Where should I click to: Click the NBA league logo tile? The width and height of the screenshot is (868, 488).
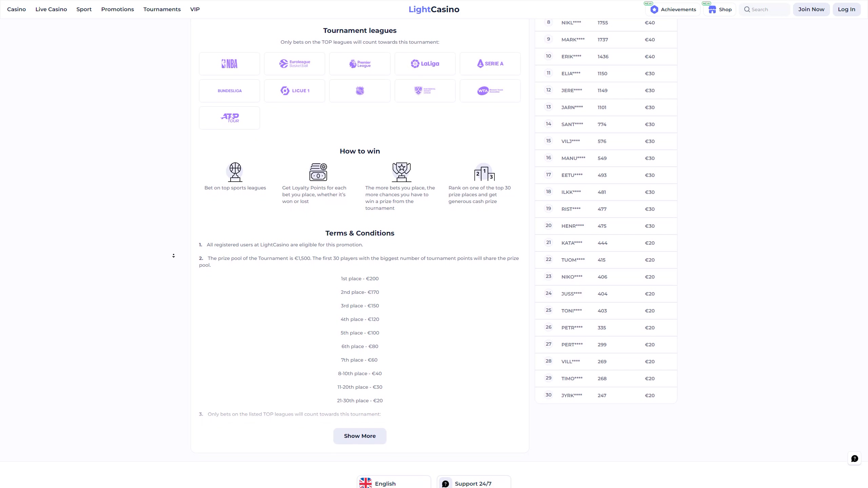[x=229, y=64]
